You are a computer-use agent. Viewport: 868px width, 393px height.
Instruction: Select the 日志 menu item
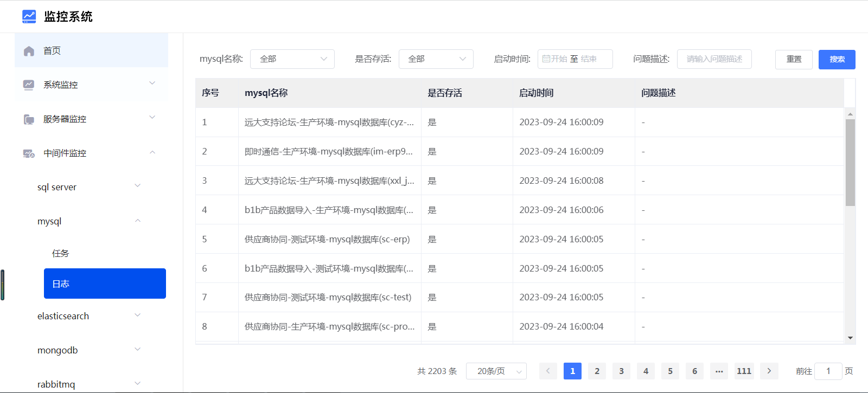[105, 284]
